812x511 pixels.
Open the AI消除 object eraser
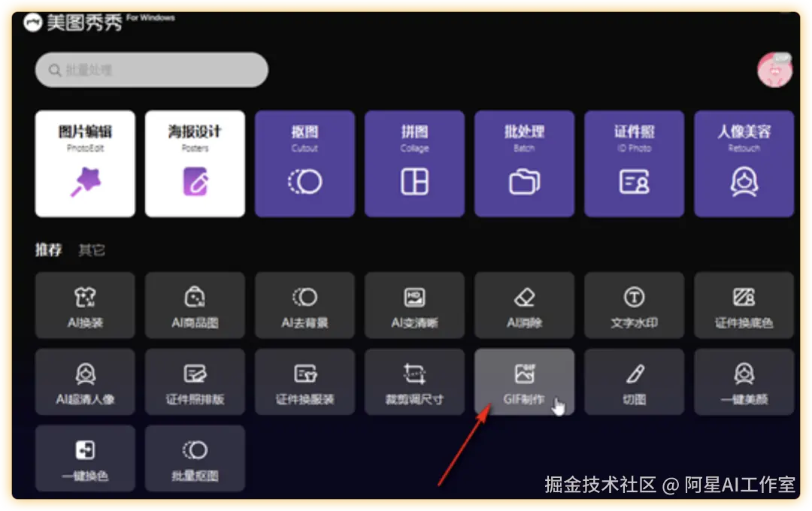524,305
